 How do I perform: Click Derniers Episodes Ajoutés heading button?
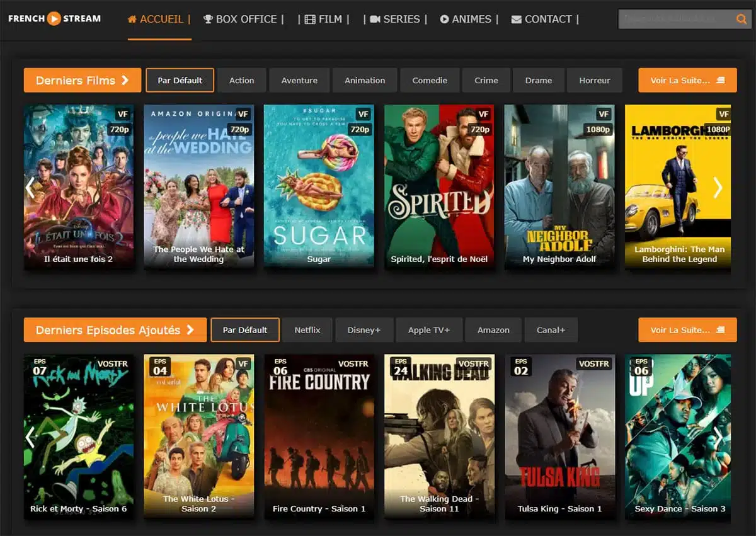115,329
